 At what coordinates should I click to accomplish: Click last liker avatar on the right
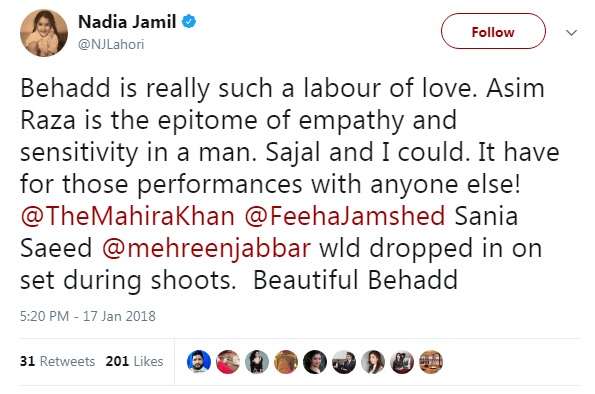(x=431, y=362)
